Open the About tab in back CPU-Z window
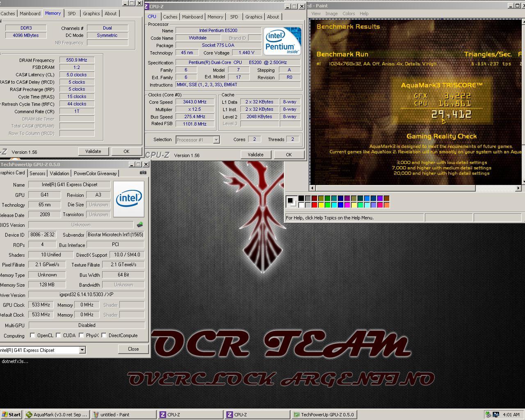525x420 pixels. point(110,14)
